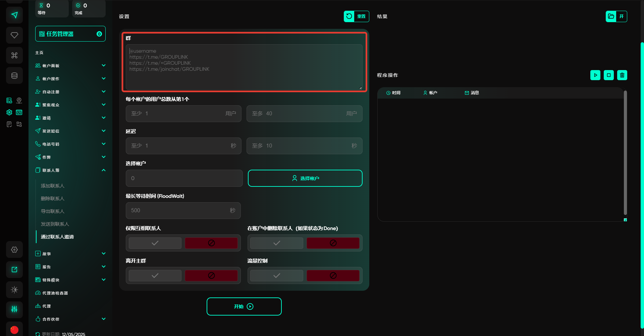This screenshot has height=336, width=644.
Task: Open the 导出联系人 submenu item
Action: 53,211
